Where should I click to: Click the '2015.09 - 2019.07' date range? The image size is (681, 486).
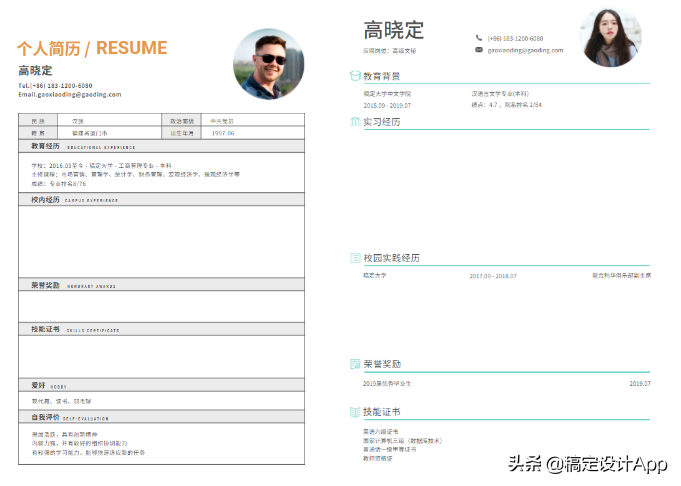pyautogui.click(x=387, y=105)
